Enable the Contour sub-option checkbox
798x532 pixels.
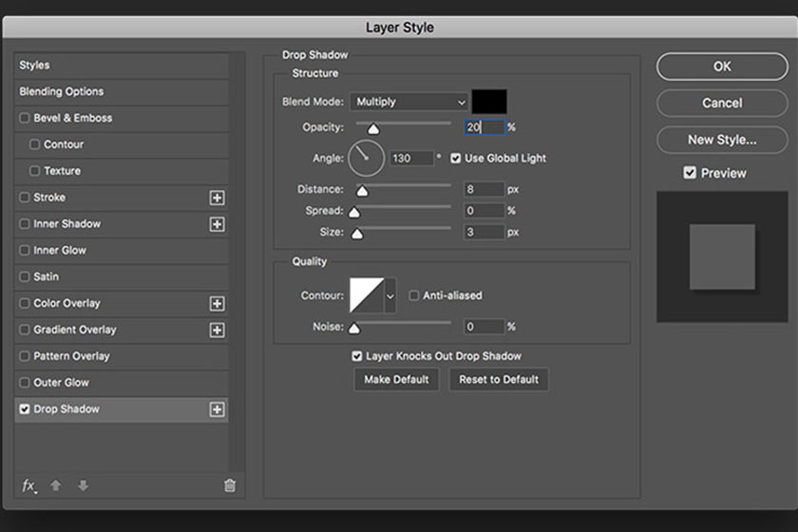(34, 144)
